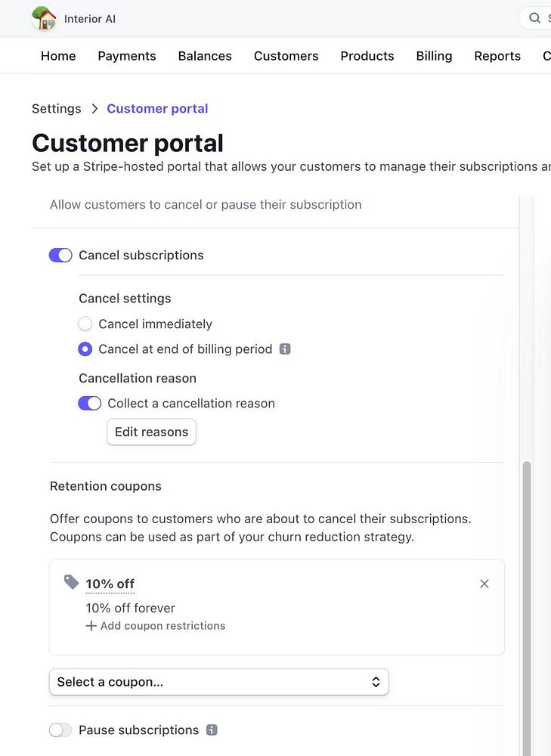Click the Interior AI house logo

tap(45, 19)
